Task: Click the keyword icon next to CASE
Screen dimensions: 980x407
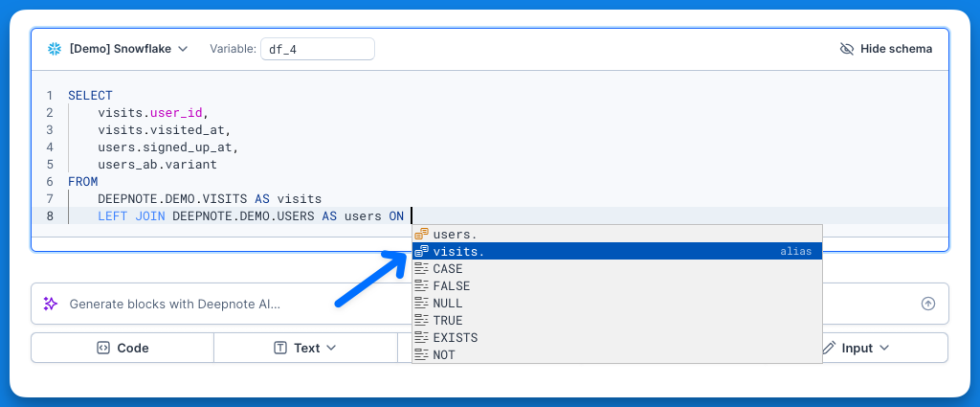Action: (x=422, y=269)
